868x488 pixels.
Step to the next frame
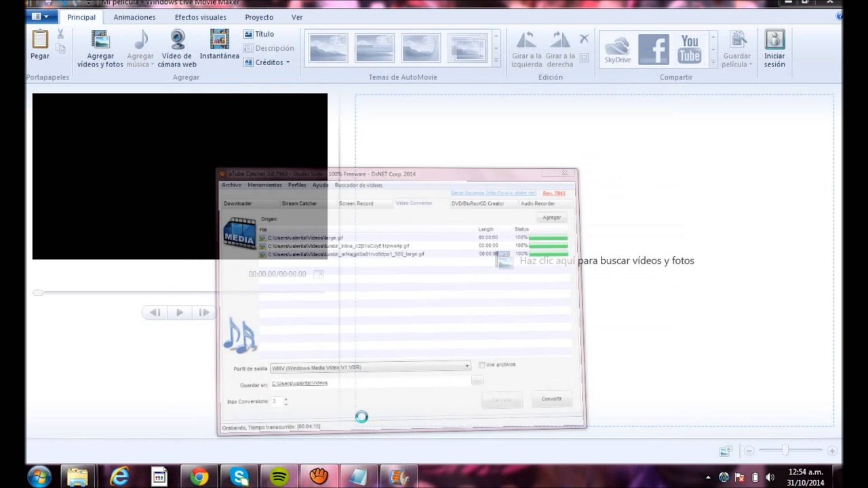[x=203, y=312]
